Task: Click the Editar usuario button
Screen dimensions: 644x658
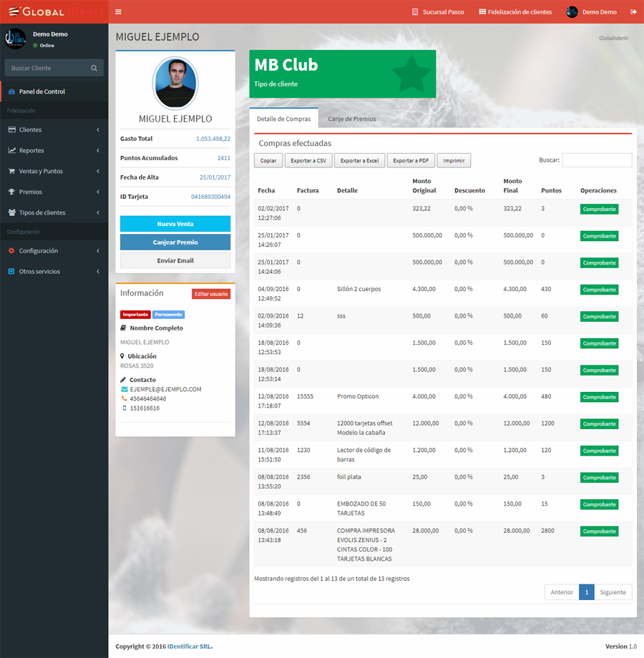Action: coord(211,294)
